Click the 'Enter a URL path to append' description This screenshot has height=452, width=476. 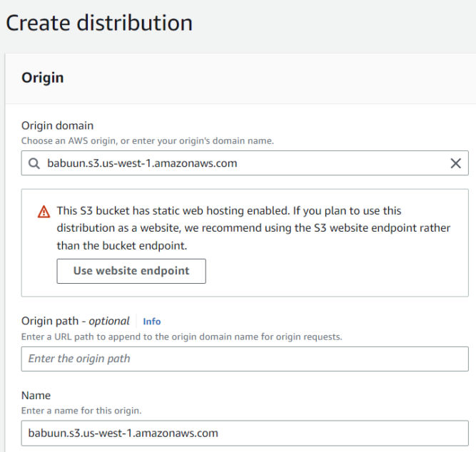181,337
